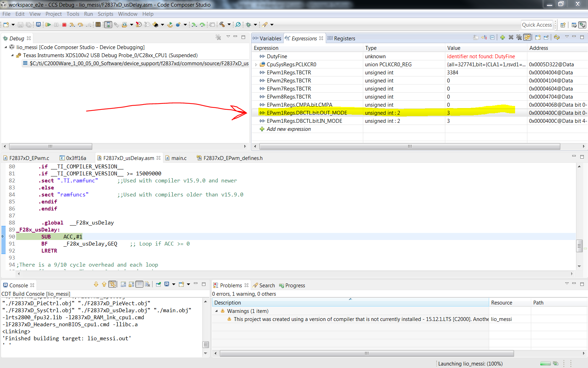Click Collapse All icon in Expressions view

pyautogui.click(x=492, y=37)
